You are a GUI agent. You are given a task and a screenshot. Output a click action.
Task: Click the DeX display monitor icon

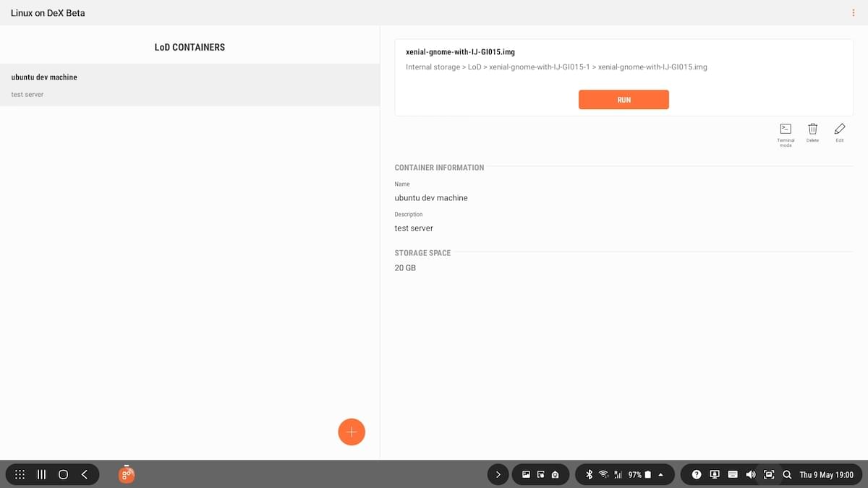tap(715, 474)
